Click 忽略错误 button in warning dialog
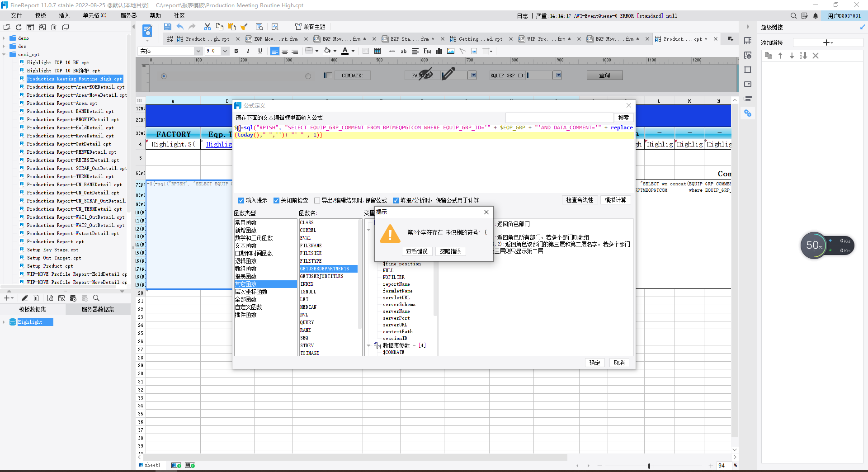 [451, 251]
